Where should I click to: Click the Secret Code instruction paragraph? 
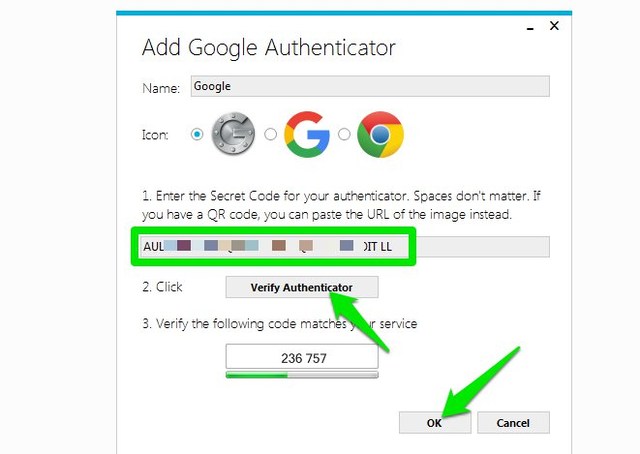coord(341,205)
